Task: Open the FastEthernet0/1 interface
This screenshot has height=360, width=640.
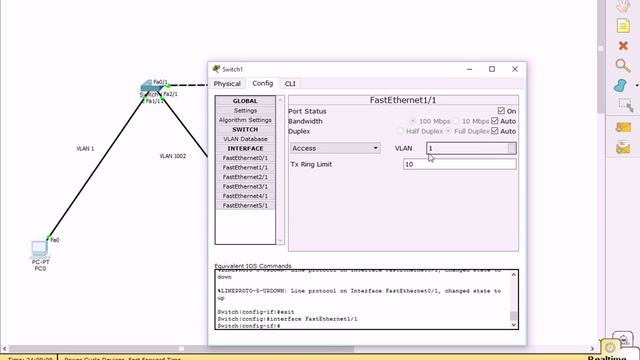Action: 245,158
